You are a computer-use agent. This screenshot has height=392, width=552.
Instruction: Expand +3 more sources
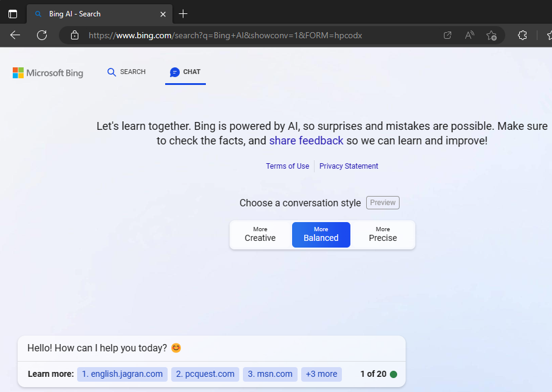click(x=321, y=374)
